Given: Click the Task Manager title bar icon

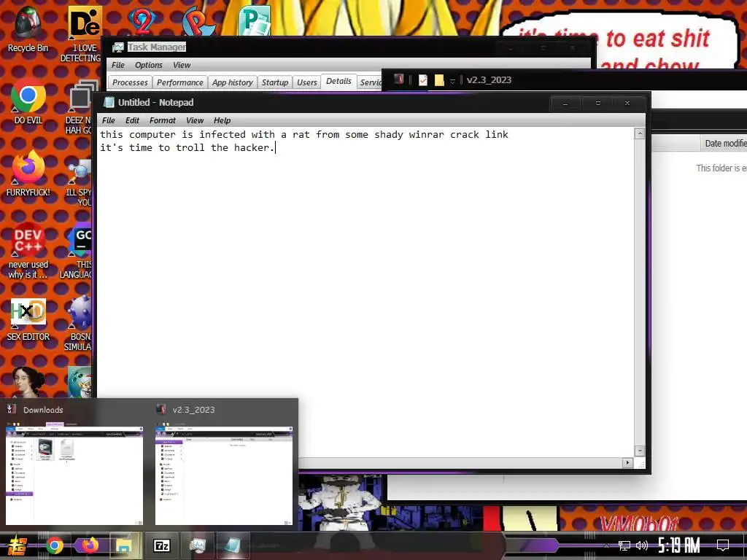Looking at the screenshot, I should (117, 47).
